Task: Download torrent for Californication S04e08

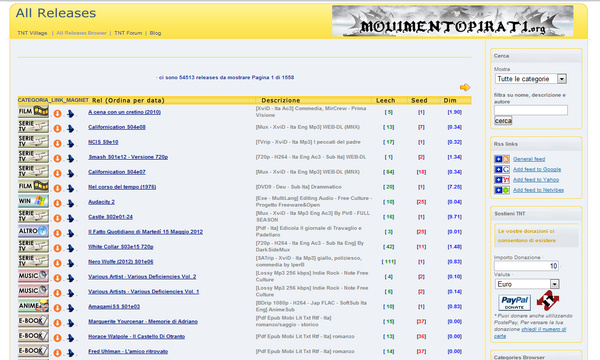Action: [x=57, y=128]
